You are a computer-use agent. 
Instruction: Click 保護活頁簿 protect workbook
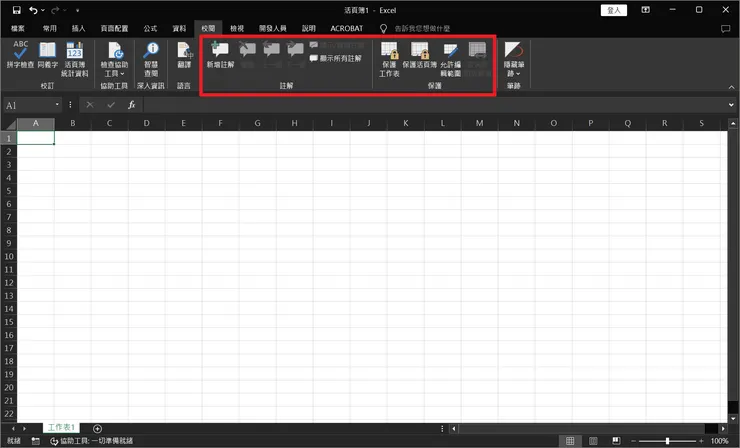coord(420,55)
